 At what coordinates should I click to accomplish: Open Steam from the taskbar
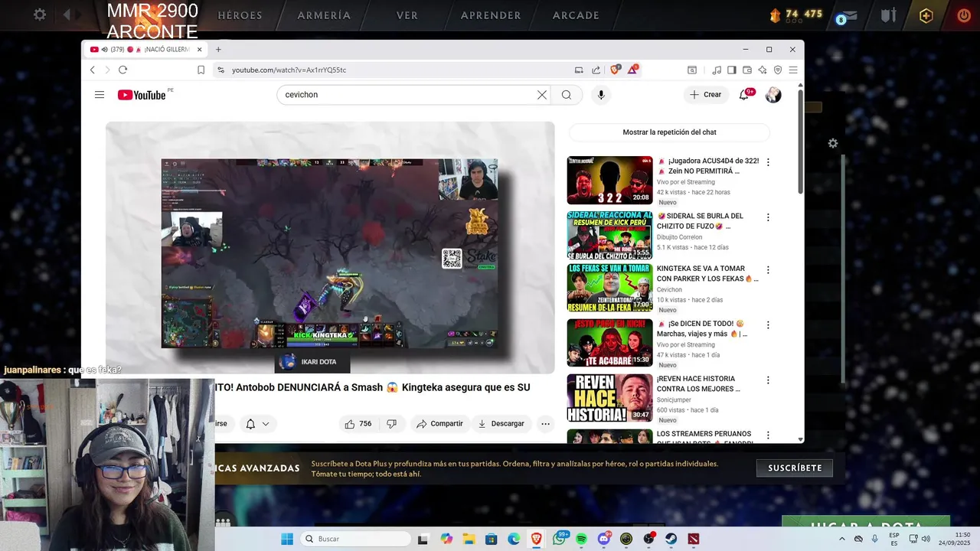tap(671, 539)
